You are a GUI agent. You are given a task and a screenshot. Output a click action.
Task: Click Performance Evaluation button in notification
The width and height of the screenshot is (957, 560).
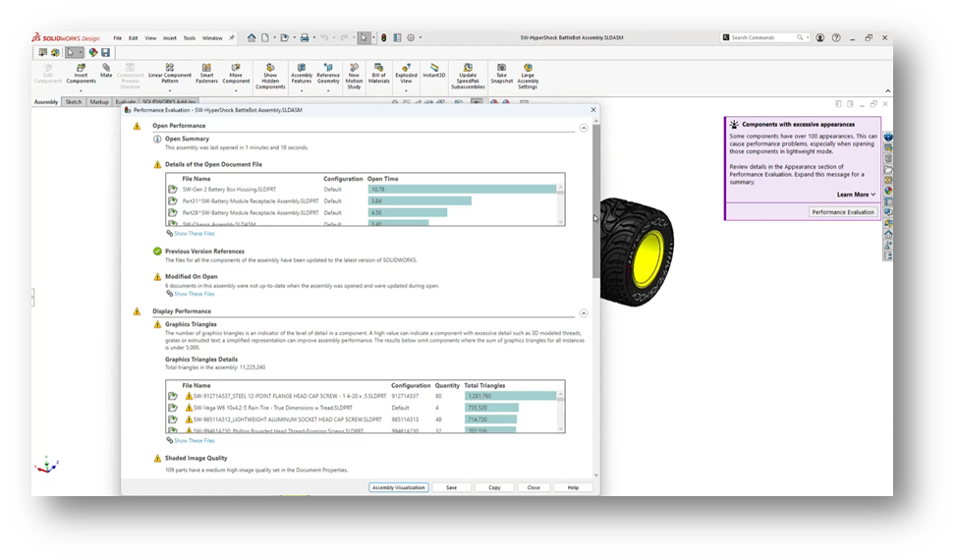[x=843, y=211]
